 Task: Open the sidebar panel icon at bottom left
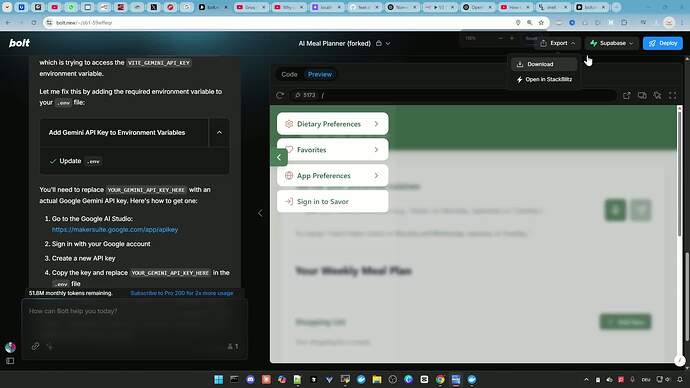click(x=10, y=361)
